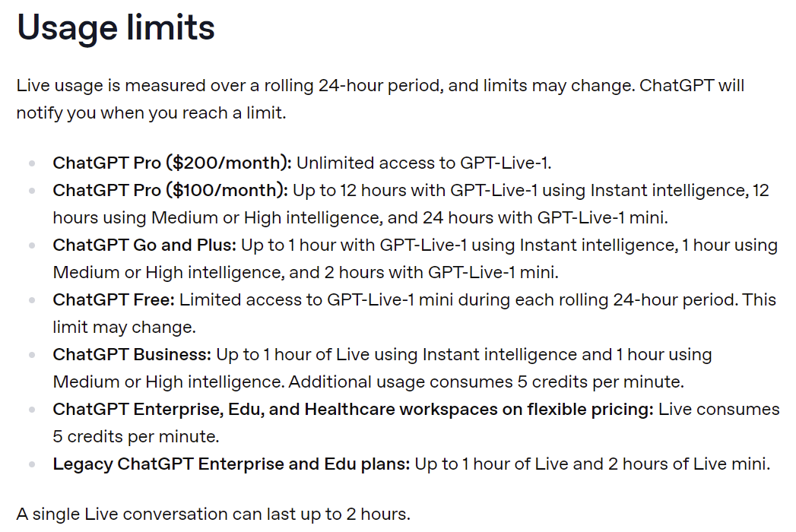Image resolution: width=796 pixels, height=532 pixels.
Task: Click the bullet before ChatGPT Business
Action: (x=32, y=356)
